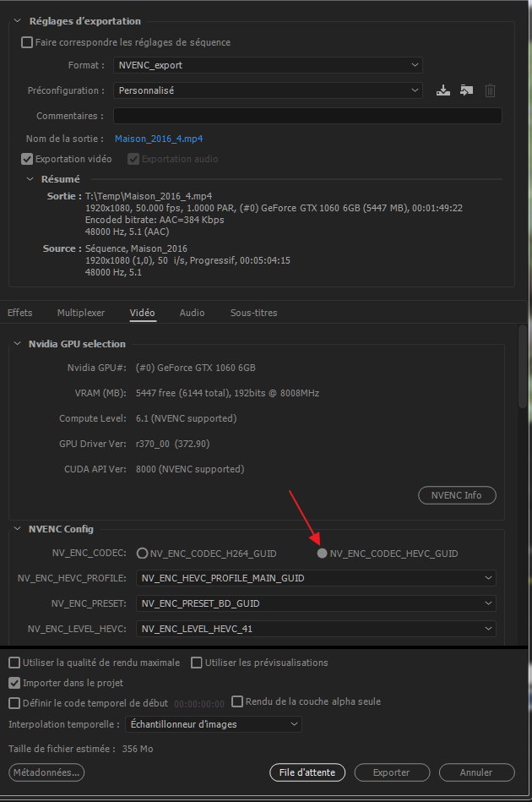The height and width of the screenshot is (802, 532).
Task: Click the File d'attente button
Action: click(307, 772)
